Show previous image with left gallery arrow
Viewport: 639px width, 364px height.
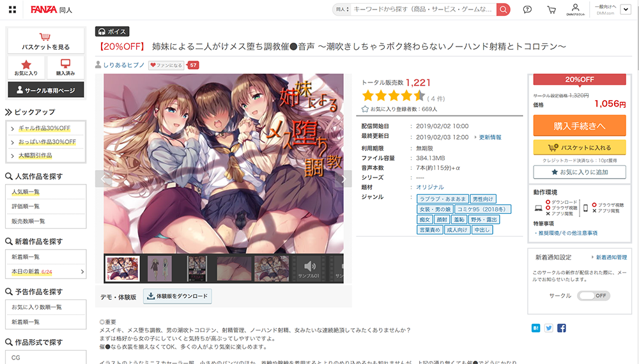[104, 179]
